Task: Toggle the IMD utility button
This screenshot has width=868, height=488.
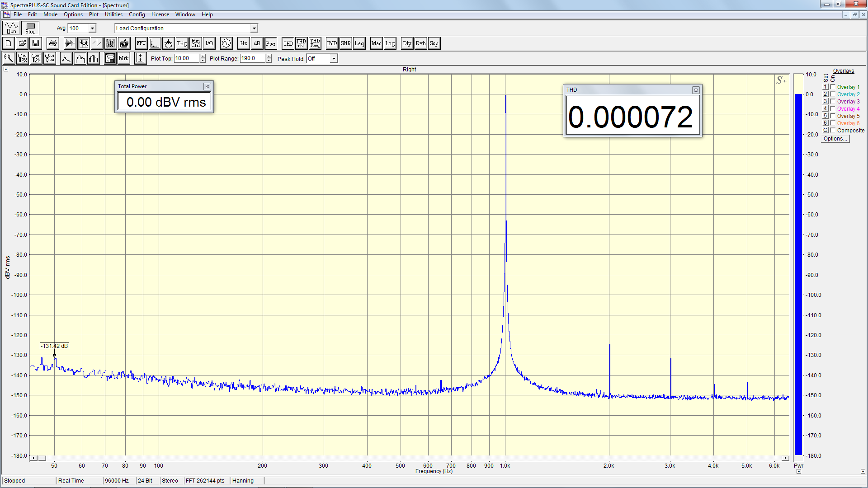Action: point(332,43)
